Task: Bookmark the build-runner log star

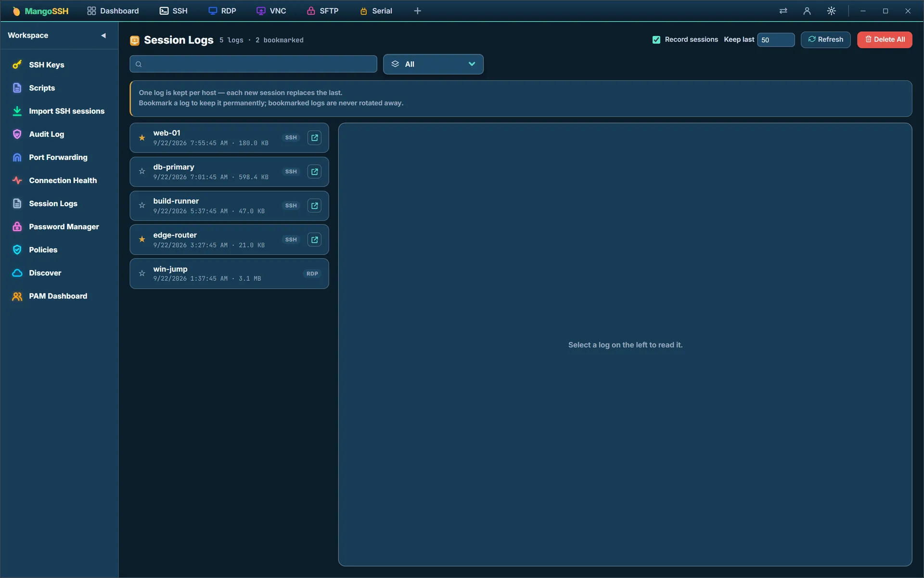Action: coord(142,206)
